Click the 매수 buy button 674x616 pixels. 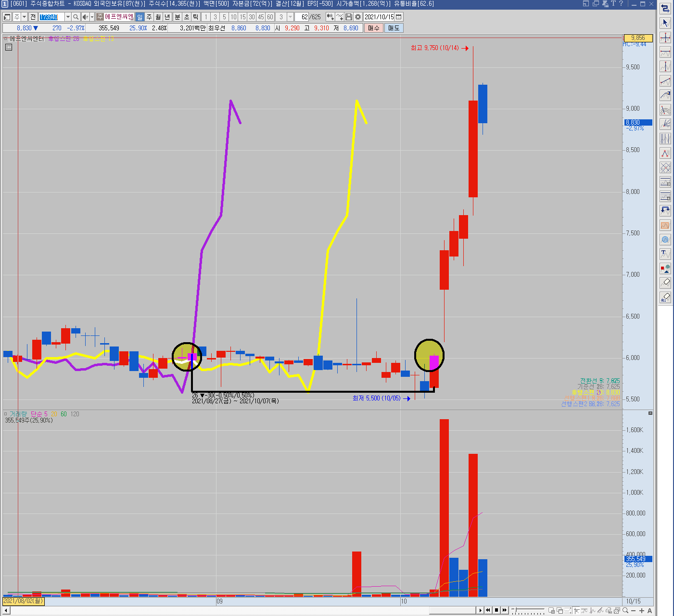point(374,28)
